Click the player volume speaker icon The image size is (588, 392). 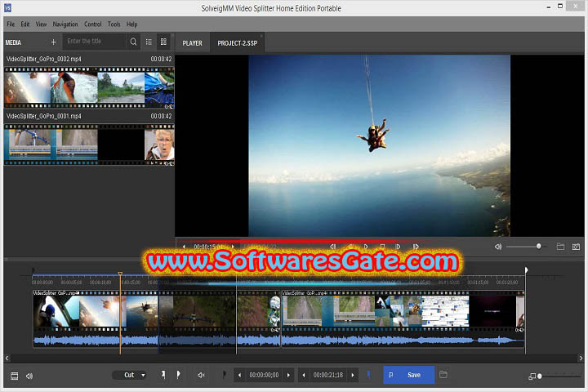[497, 247]
